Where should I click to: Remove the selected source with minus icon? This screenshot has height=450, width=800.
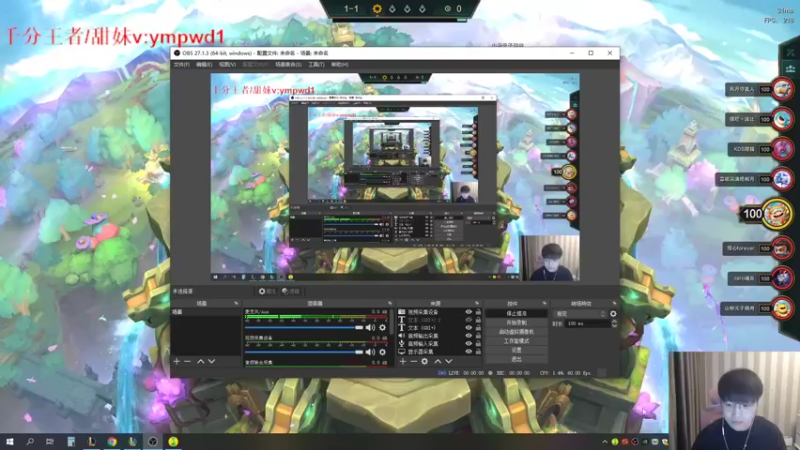[x=413, y=361]
